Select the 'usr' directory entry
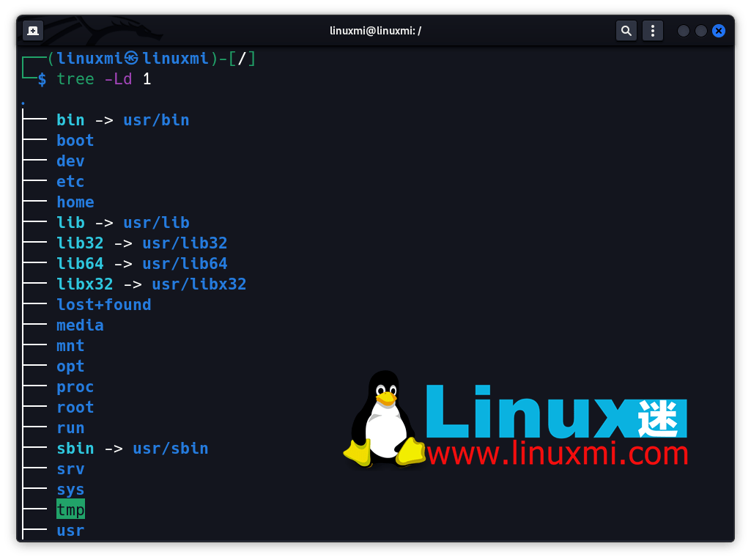Screen dimensions: 751x560 [x=70, y=531]
